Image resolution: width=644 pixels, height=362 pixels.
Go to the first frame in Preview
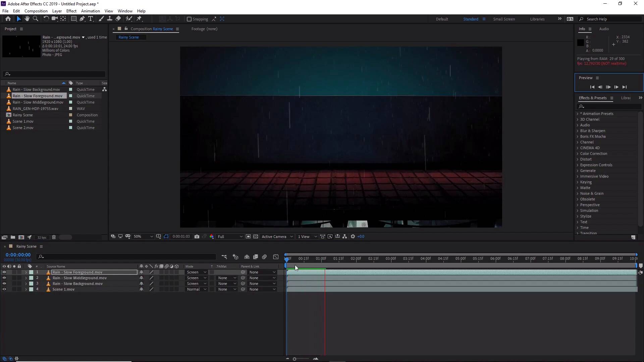coord(592,87)
